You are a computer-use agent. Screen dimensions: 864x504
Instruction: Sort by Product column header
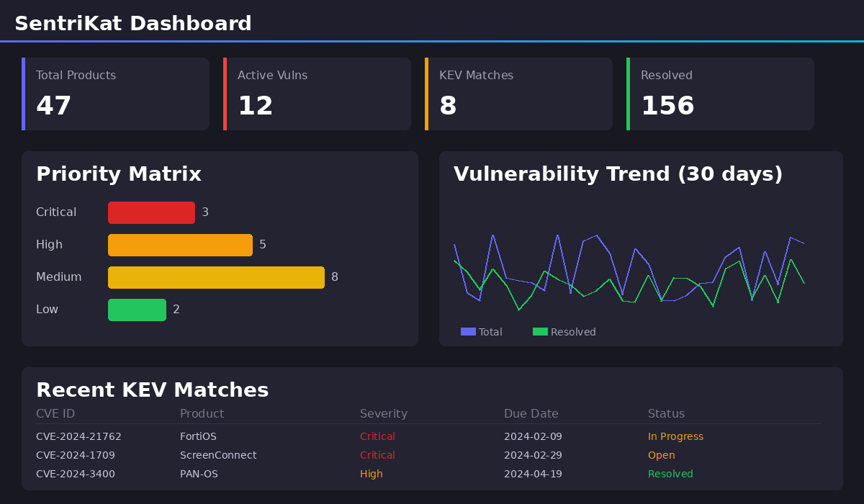click(x=202, y=414)
